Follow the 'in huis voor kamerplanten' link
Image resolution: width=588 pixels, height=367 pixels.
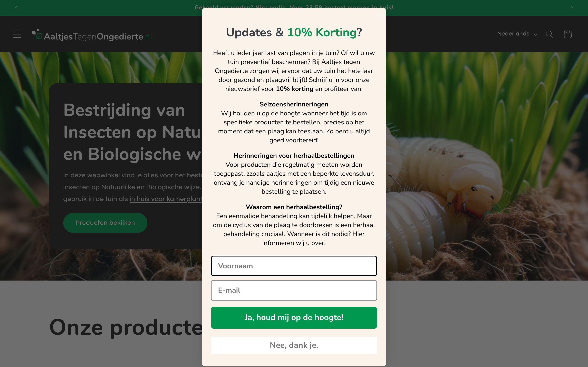tap(166, 199)
